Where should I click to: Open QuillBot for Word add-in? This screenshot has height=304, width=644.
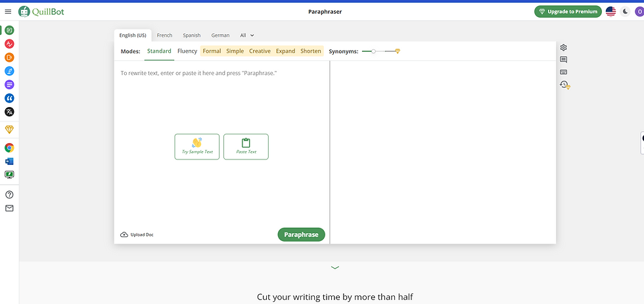click(x=9, y=162)
